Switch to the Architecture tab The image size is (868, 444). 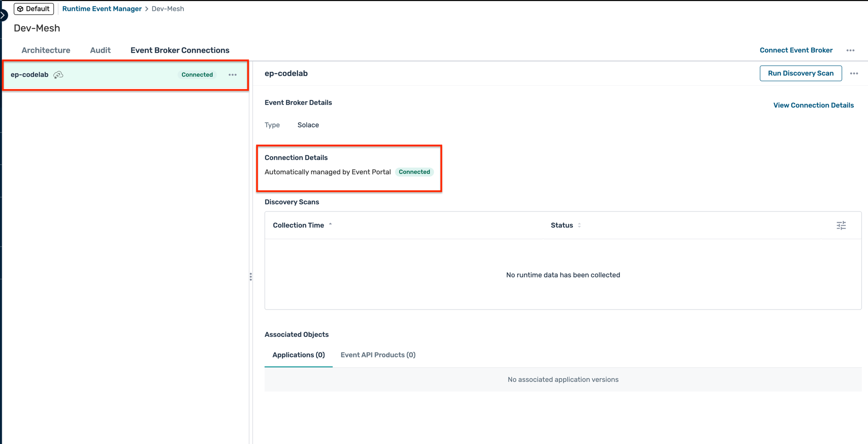(x=46, y=50)
